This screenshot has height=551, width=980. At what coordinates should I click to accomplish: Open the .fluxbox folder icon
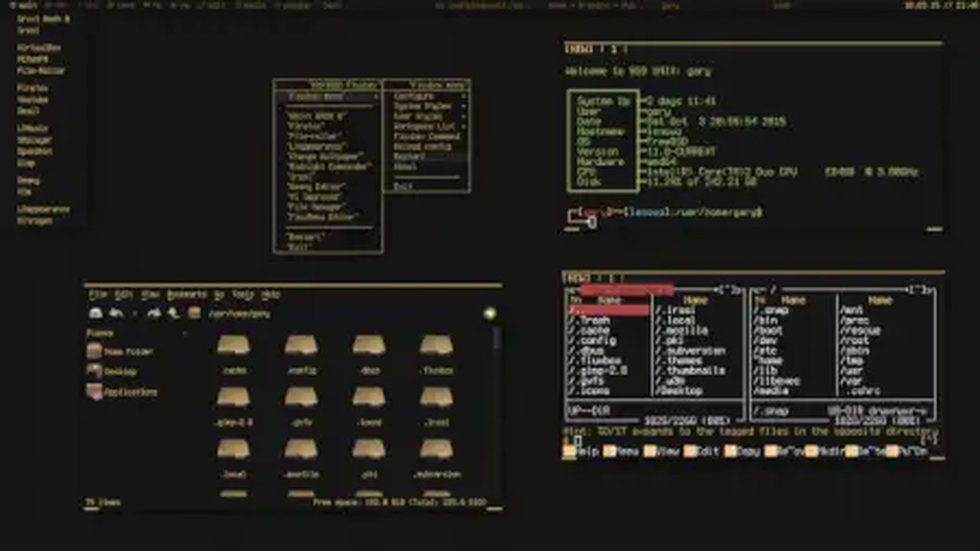[436, 345]
